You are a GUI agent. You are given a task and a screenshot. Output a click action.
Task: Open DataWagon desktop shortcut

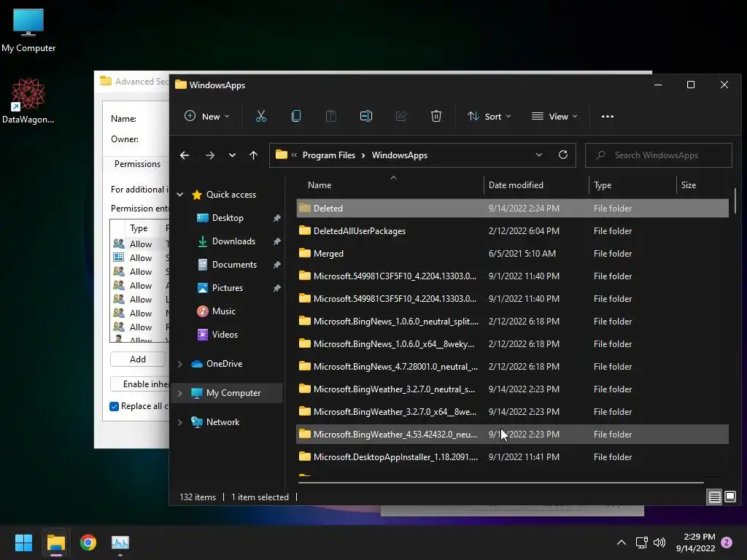tap(28, 101)
